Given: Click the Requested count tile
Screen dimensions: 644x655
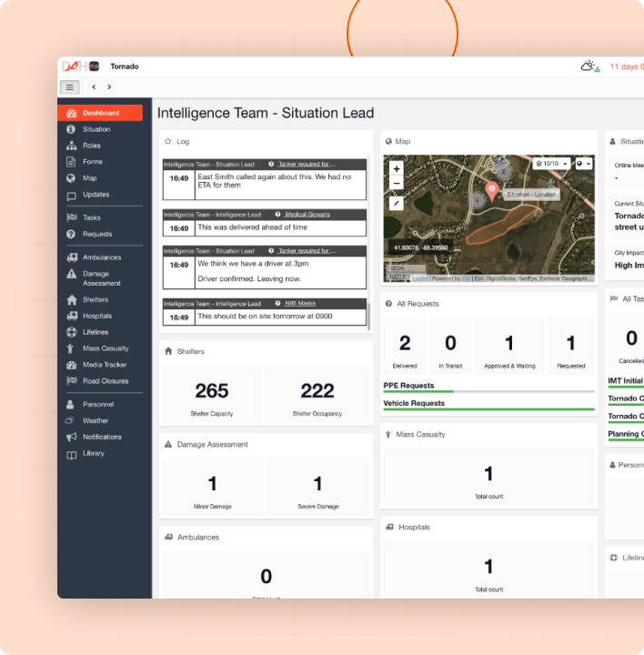Looking at the screenshot, I should [x=571, y=347].
